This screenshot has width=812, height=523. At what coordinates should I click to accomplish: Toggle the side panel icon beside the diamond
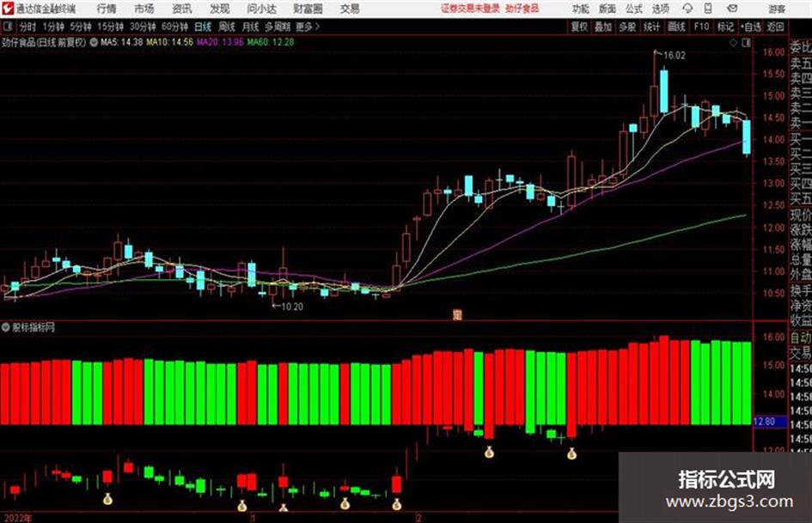coord(746,43)
